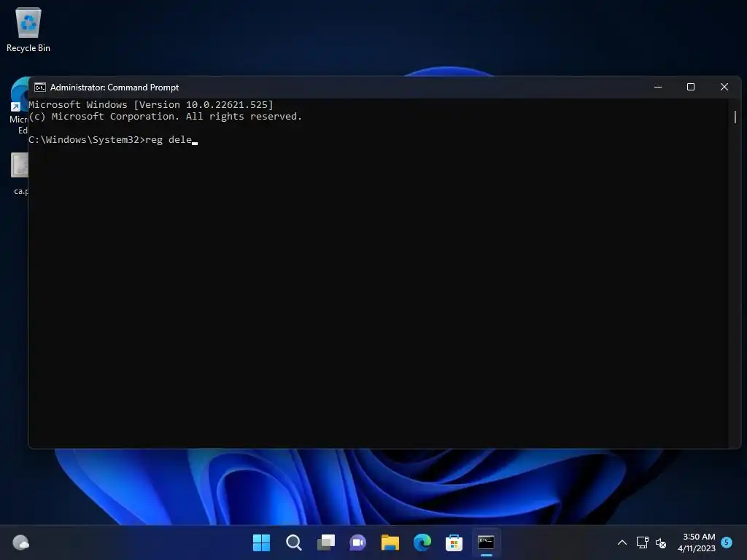Viewport: 747px width, 560px height.
Task: Click the Command Prompt taskbar icon
Action: click(486, 542)
